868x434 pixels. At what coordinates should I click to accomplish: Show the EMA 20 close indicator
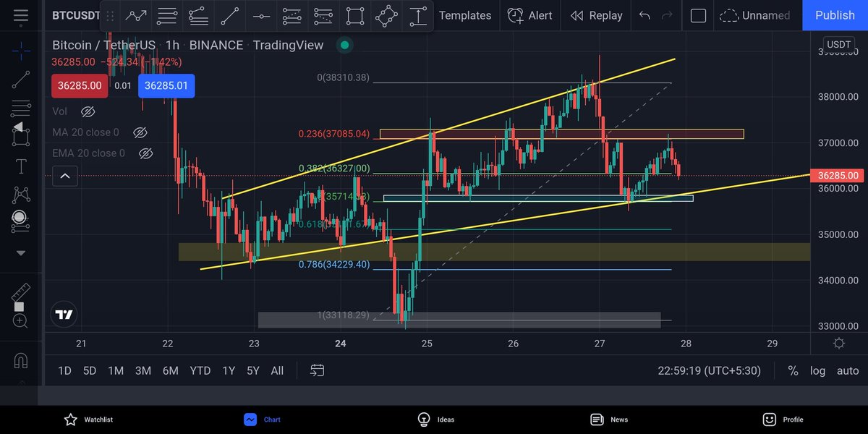pyautogui.click(x=145, y=153)
